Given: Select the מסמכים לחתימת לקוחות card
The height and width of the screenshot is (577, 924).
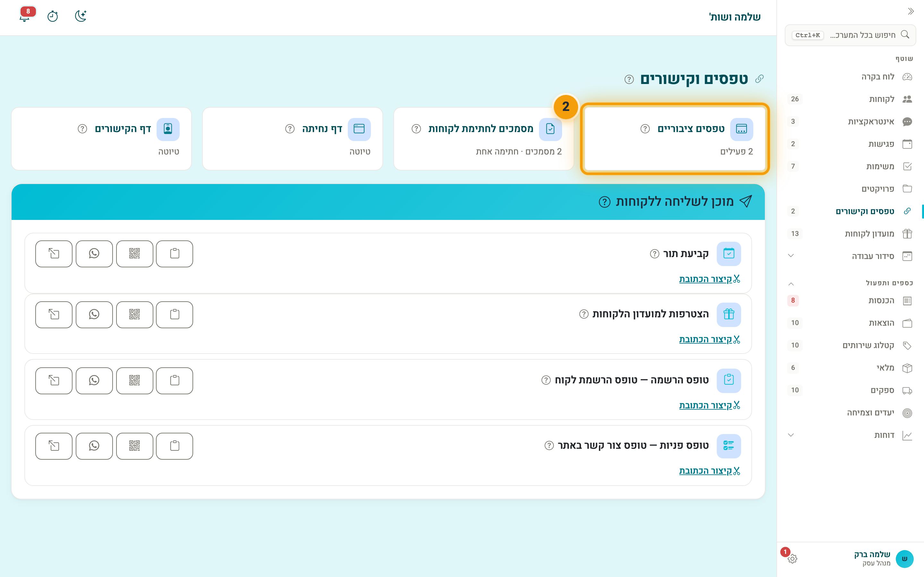Looking at the screenshot, I should tap(483, 139).
